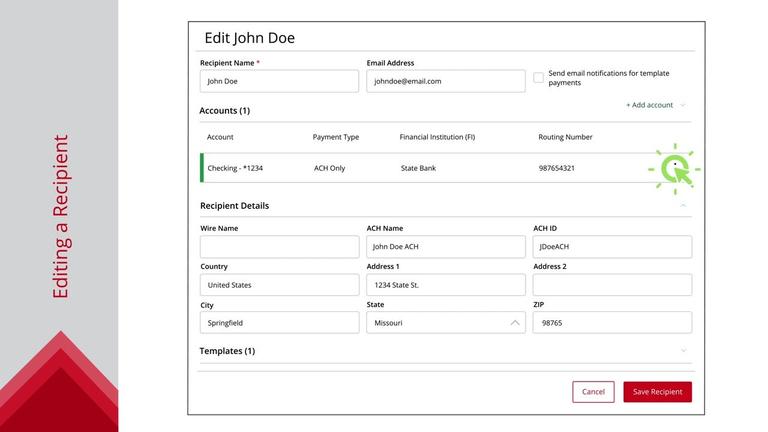Click the Templates (1) heading text
This screenshot has width=768, height=432.
point(227,351)
